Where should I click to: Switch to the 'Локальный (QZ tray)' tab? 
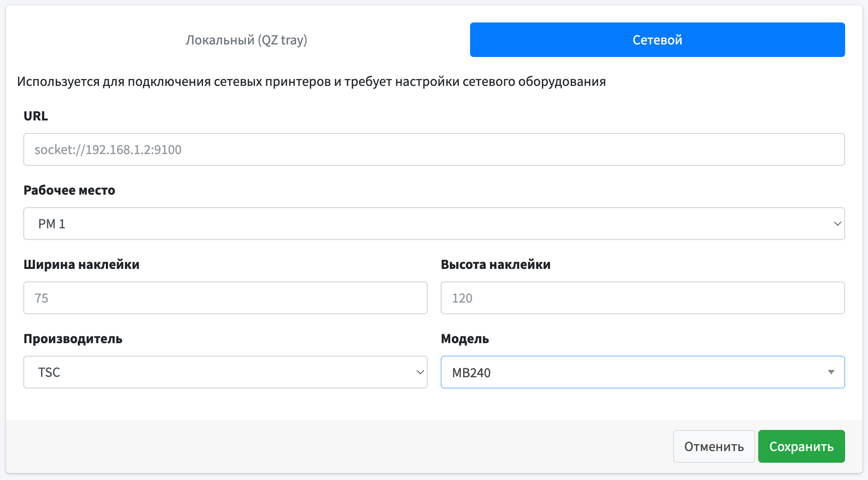pos(246,40)
